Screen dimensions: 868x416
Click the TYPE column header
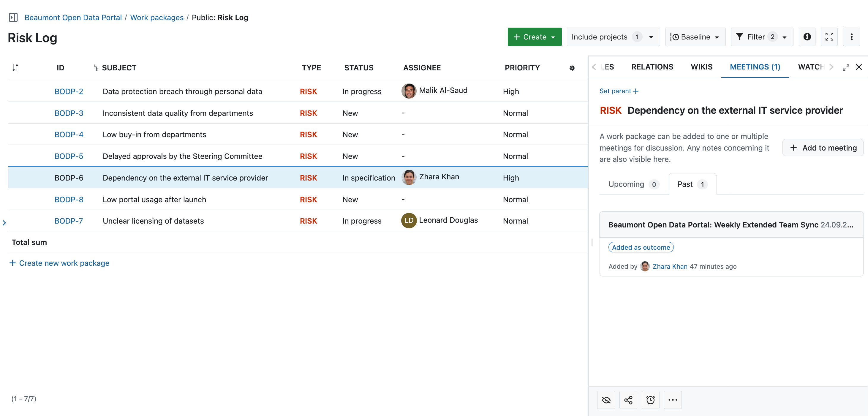click(x=311, y=68)
